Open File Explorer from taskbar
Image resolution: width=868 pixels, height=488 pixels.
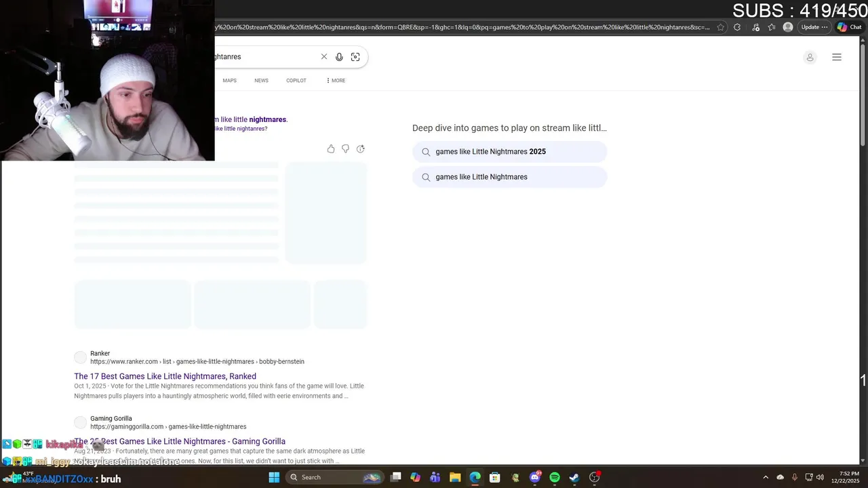pos(455,477)
